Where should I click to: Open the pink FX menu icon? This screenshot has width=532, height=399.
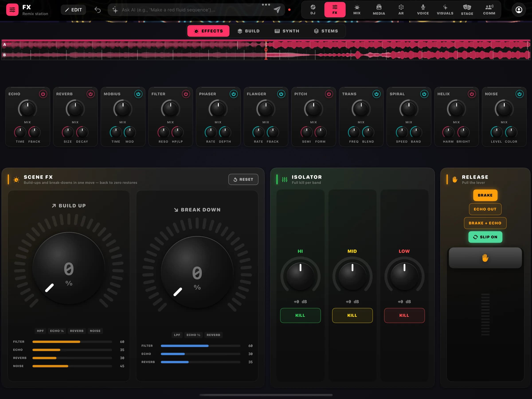(x=12, y=10)
